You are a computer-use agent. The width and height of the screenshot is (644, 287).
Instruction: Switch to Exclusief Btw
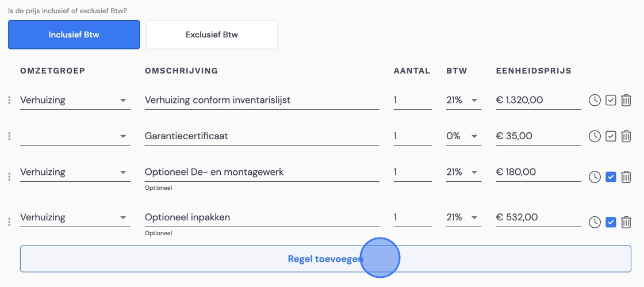212,35
